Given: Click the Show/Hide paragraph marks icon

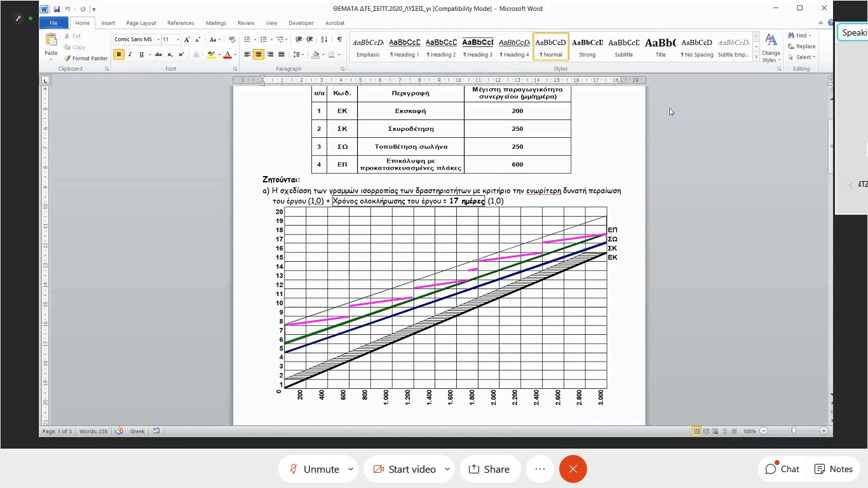Looking at the screenshot, I should 339,39.
